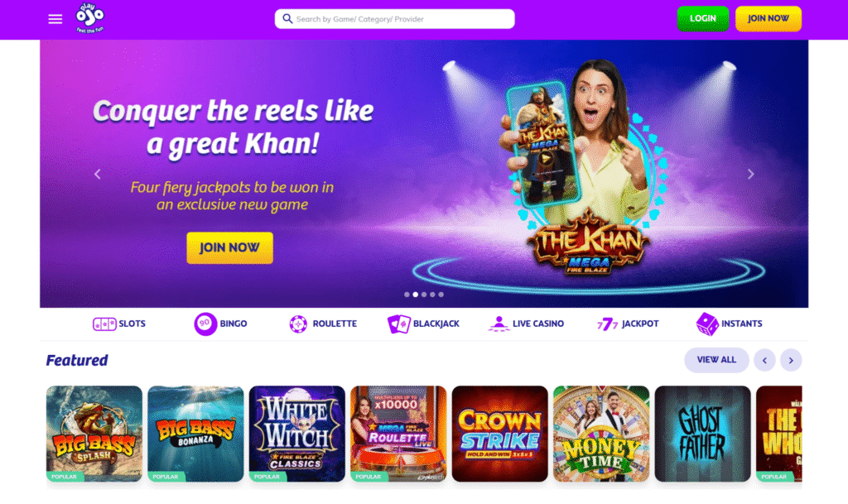Select the Live Casino dealer icon
This screenshot has width=848, height=504.
click(499, 324)
